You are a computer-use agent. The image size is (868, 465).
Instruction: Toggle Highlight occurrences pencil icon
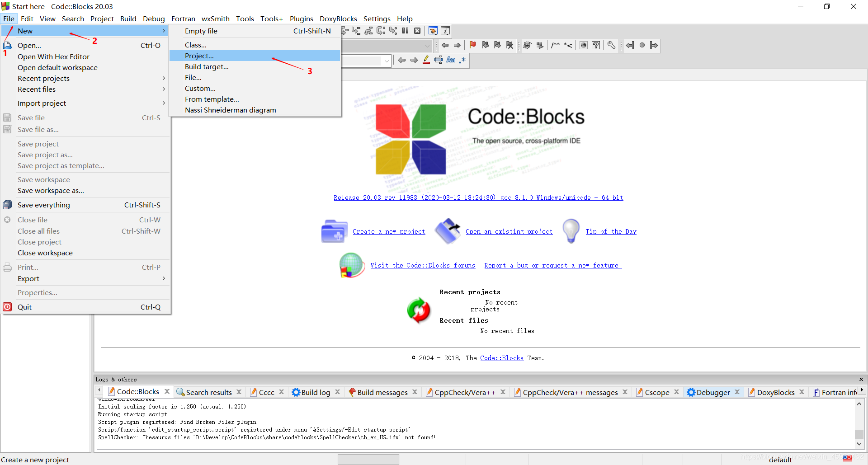(x=426, y=60)
